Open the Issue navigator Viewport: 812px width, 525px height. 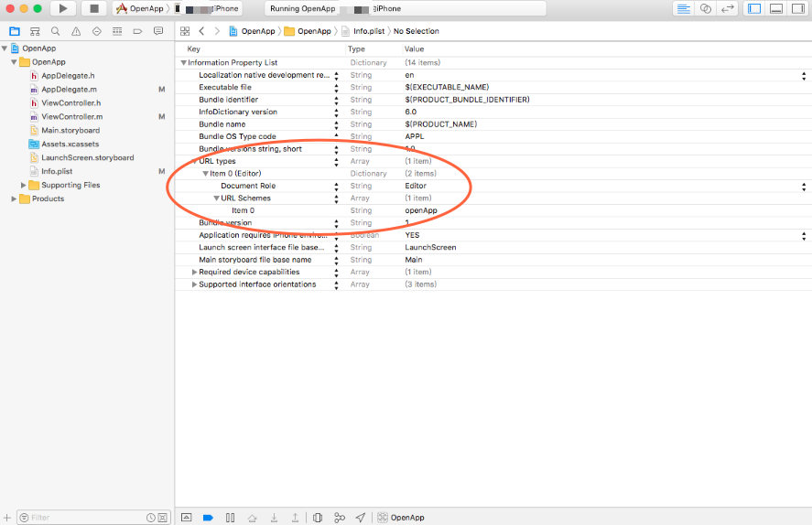(76, 31)
